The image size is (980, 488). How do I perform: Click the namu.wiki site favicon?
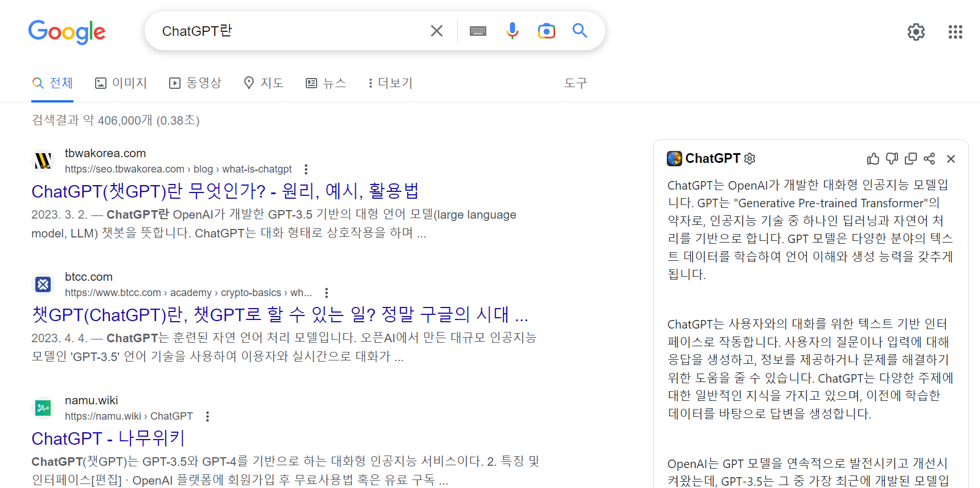(x=43, y=408)
